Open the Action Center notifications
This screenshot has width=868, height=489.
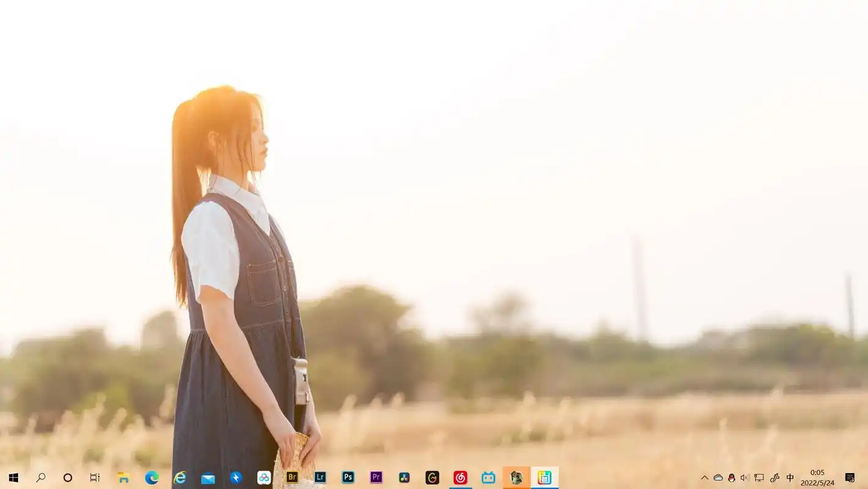850,477
